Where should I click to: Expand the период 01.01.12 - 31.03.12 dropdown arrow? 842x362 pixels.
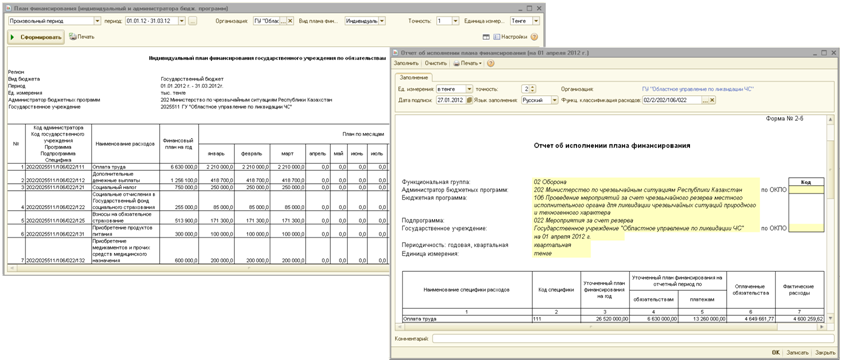tap(182, 21)
